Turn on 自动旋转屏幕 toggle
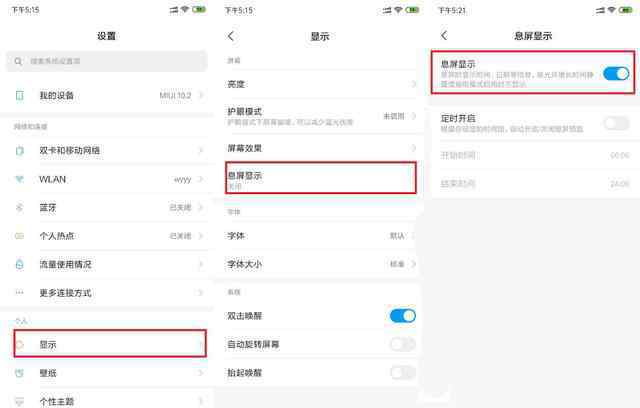The image size is (640, 408). (x=402, y=344)
